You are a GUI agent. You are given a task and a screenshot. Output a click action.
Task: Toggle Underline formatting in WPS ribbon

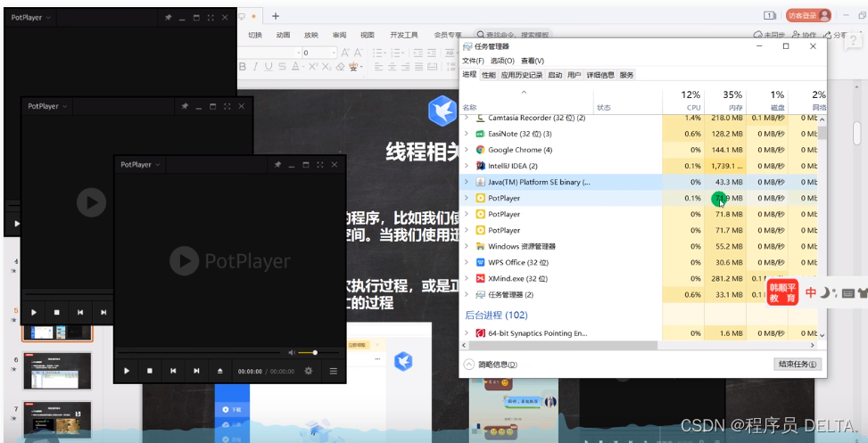269,67
